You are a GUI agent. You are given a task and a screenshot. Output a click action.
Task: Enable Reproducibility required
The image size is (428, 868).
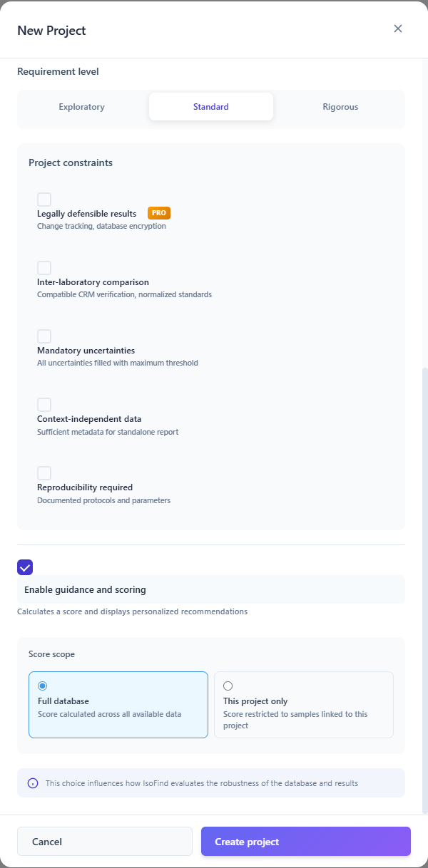tap(44, 472)
